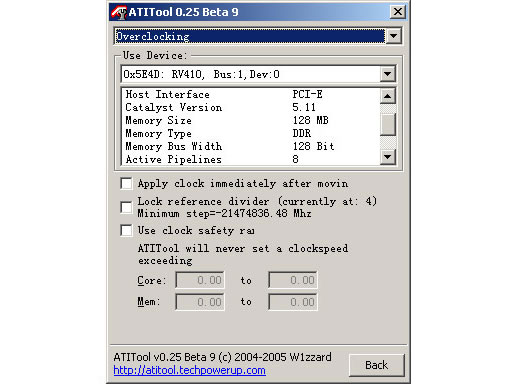
Task: Click the Mem maximum clock field
Action: [x=293, y=302]
